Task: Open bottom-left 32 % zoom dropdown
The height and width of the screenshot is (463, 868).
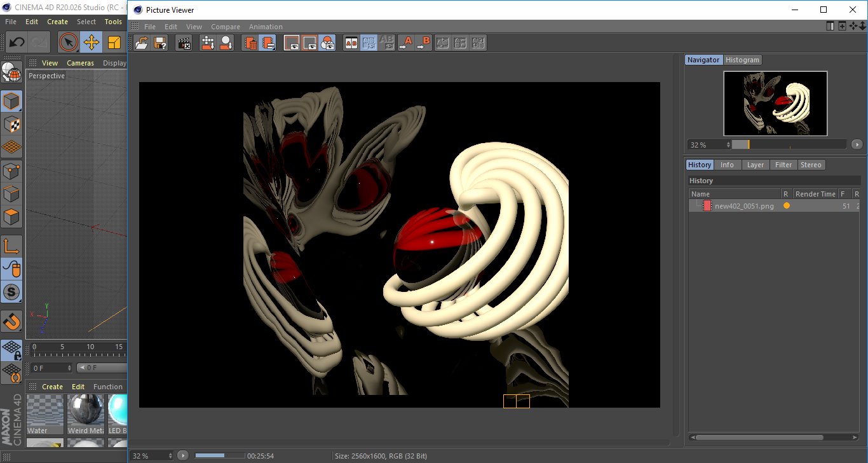Action: 152,455
